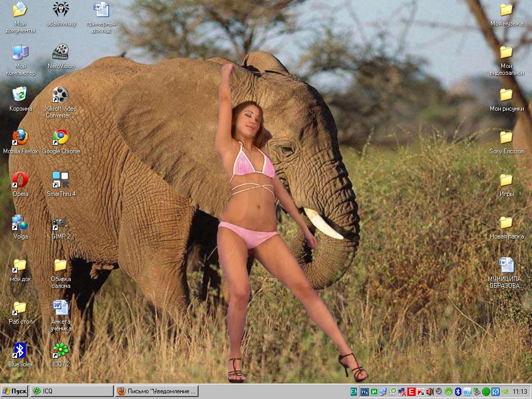The image size is (532, 399).
Task: Select the SmarThru 4 icon
Action: (61, 180)
